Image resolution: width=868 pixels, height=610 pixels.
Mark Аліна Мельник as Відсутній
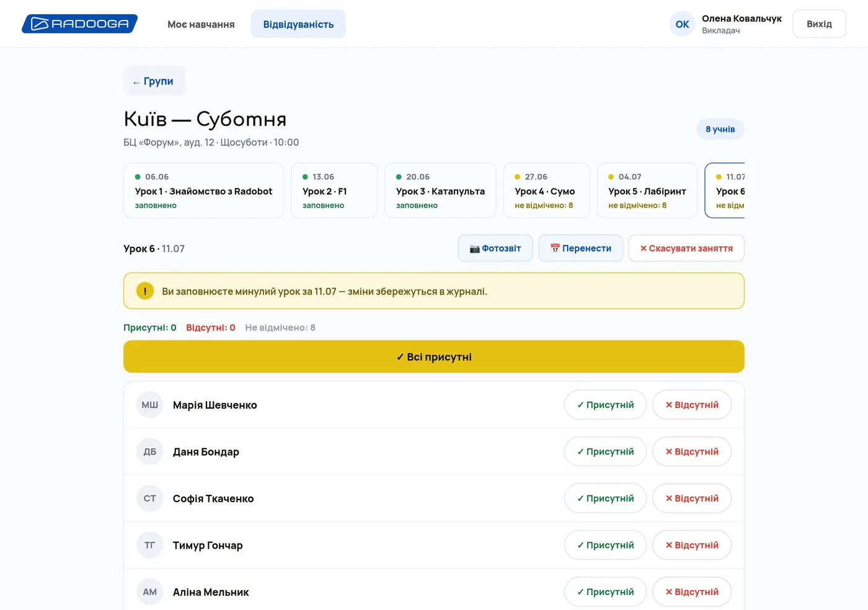coord(692,592)
